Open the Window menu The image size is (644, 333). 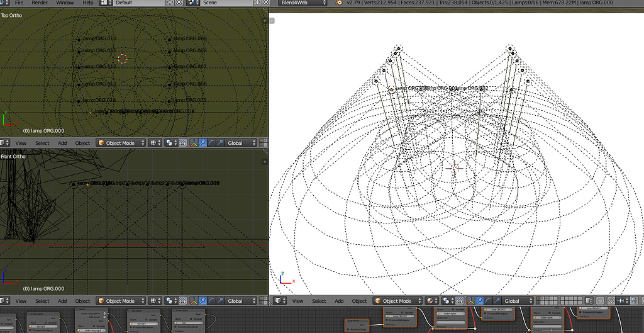[x=65, y=3]
